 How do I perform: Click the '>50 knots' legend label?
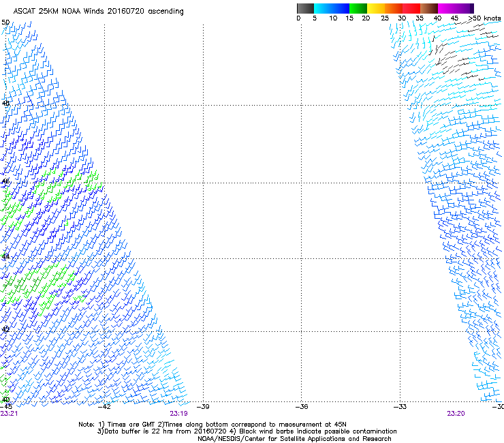pos(485,18)
